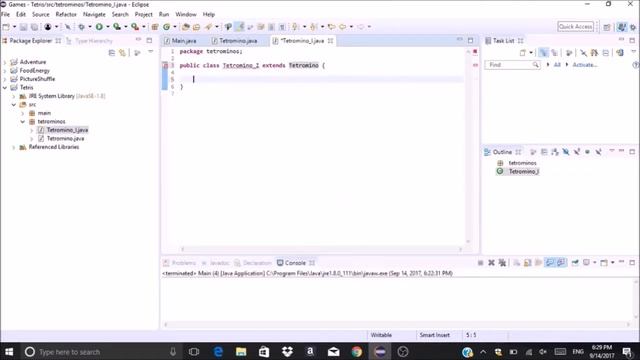Toggle Show Console on standard error change
Viewport: 640px width, 360px height.
[561, 263]
